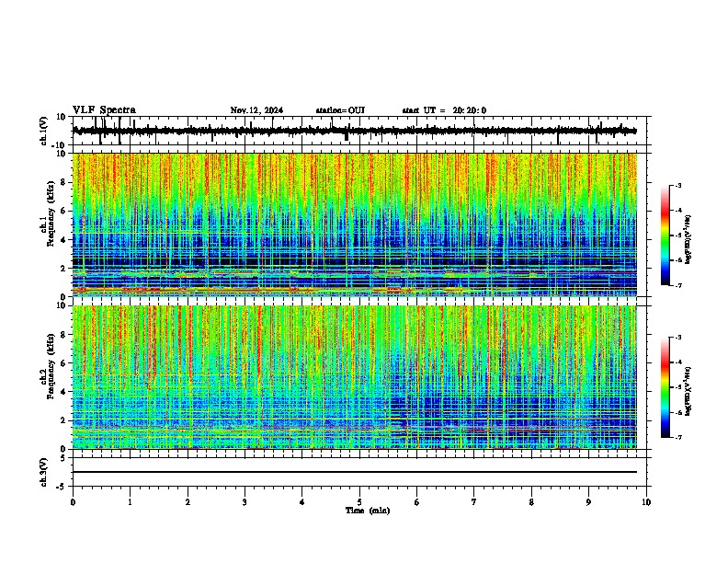Click the ch.1 colorbar log(PSD) label
Screen dimensions: 728x563
[x=688, y=239]
